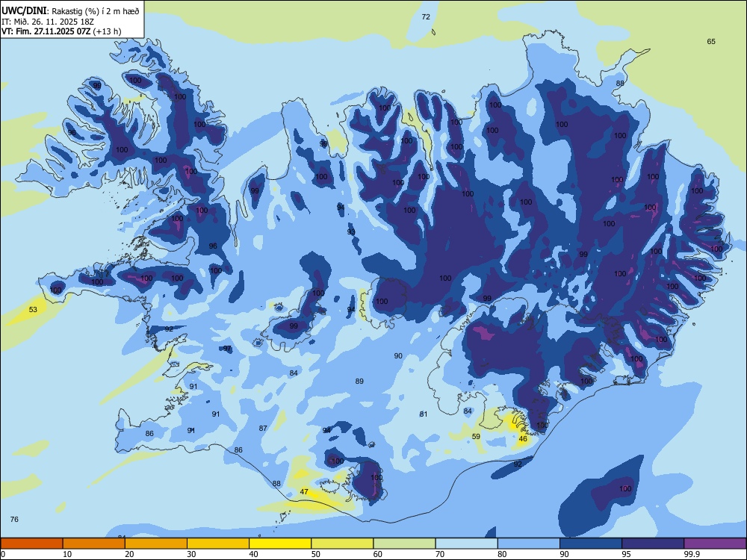
Task: Click the '89' humidity value on the map
Action: 360,381
